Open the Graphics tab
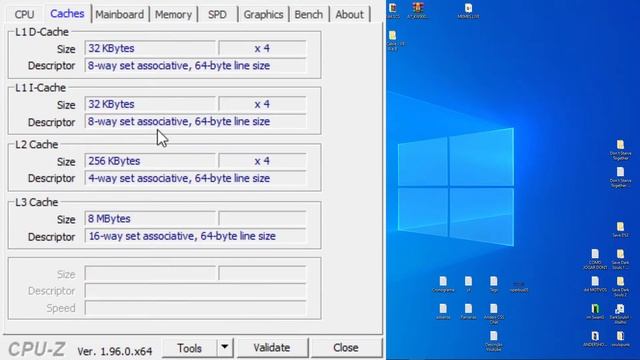This screenshot has height=360, width=640. [x=263, y=15]
